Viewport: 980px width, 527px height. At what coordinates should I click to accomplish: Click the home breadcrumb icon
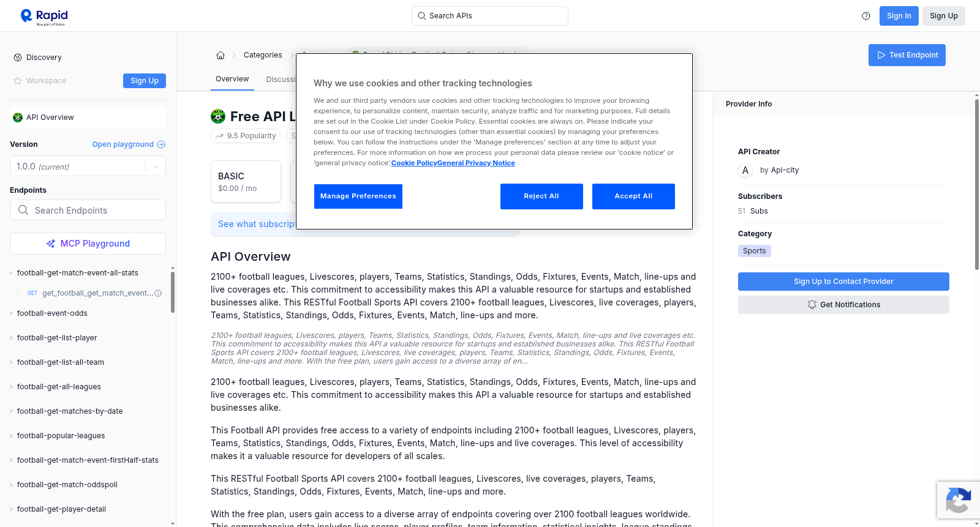tap(221, 55)
